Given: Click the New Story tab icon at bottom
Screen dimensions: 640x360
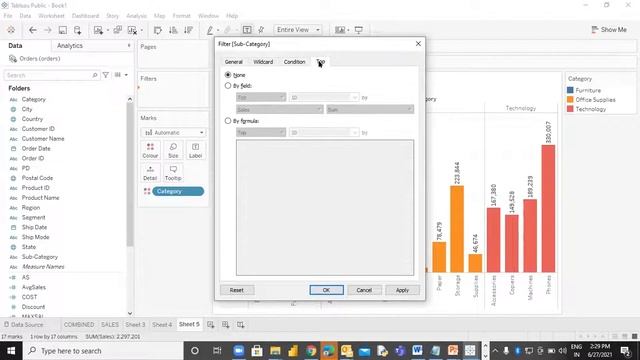Looking at the screenshot, I should pos(241,324).
